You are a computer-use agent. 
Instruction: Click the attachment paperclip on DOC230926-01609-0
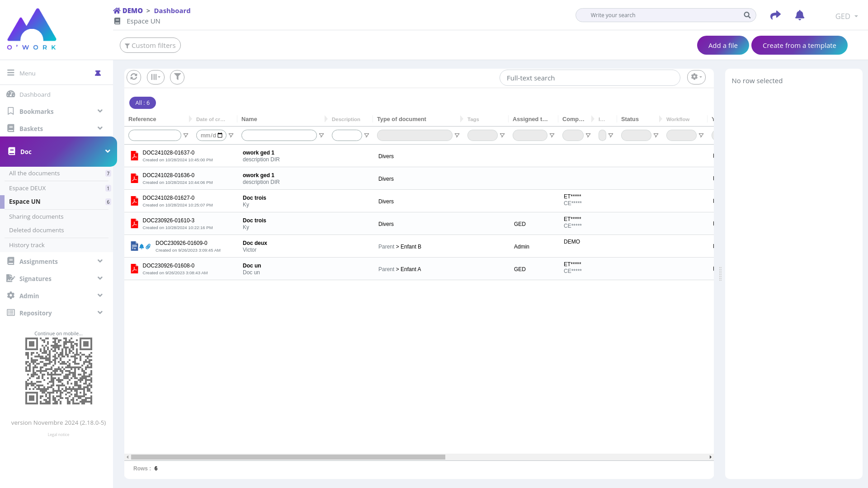click(x=148, y=247)
